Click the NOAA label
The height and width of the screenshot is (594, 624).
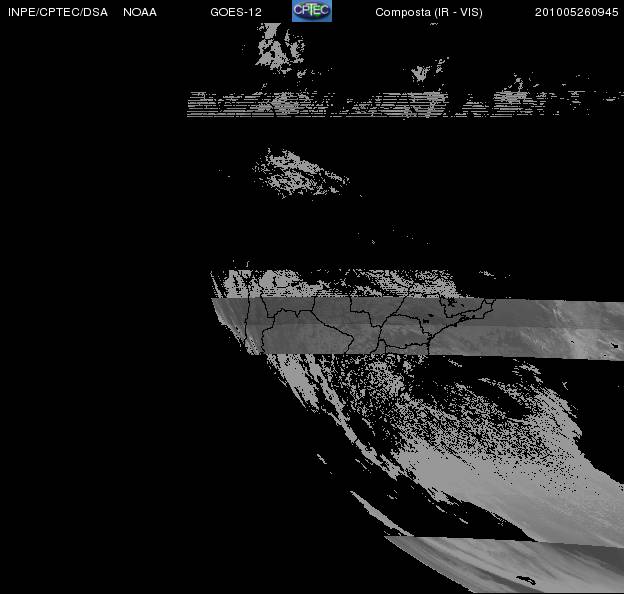pos(140,12)
